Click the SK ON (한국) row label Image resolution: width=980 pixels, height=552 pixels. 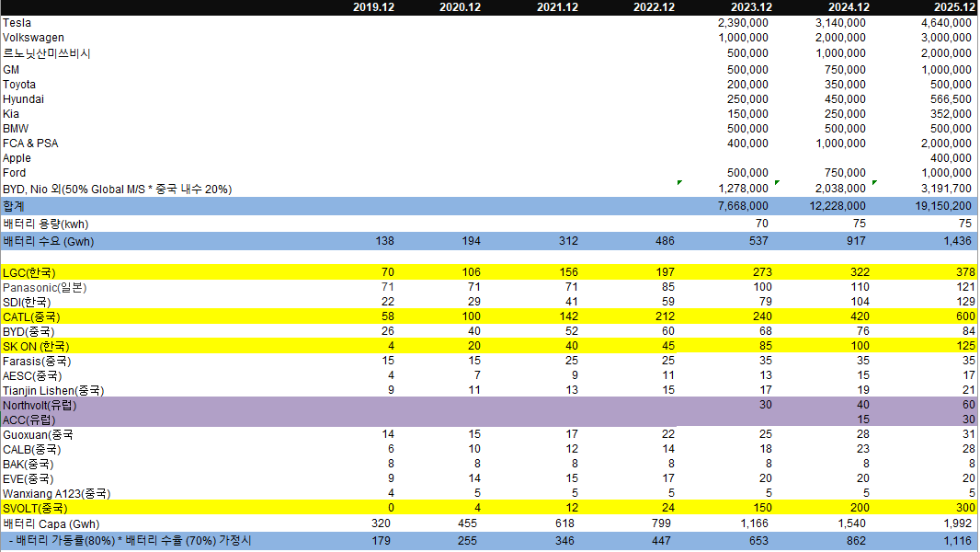(x=36, y=347)
